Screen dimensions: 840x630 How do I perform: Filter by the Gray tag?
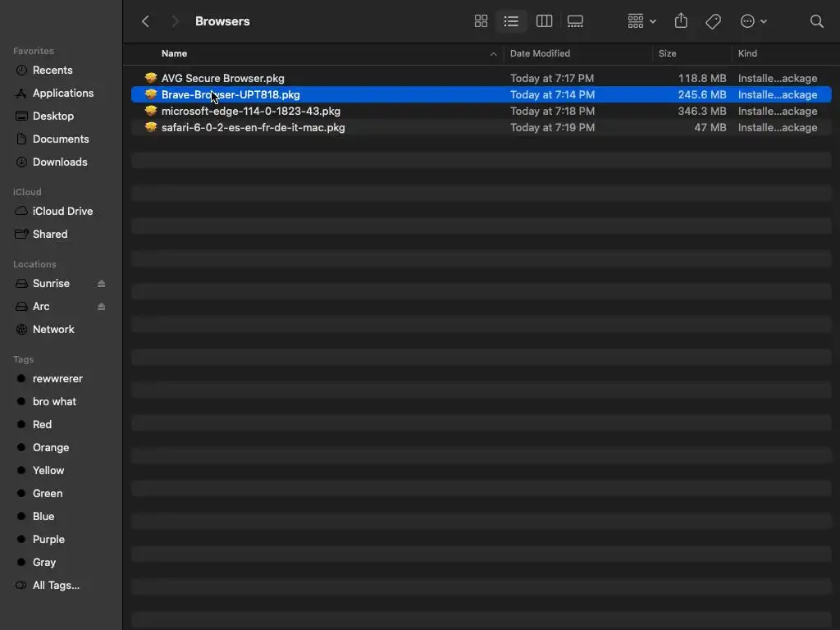[44, 563]
